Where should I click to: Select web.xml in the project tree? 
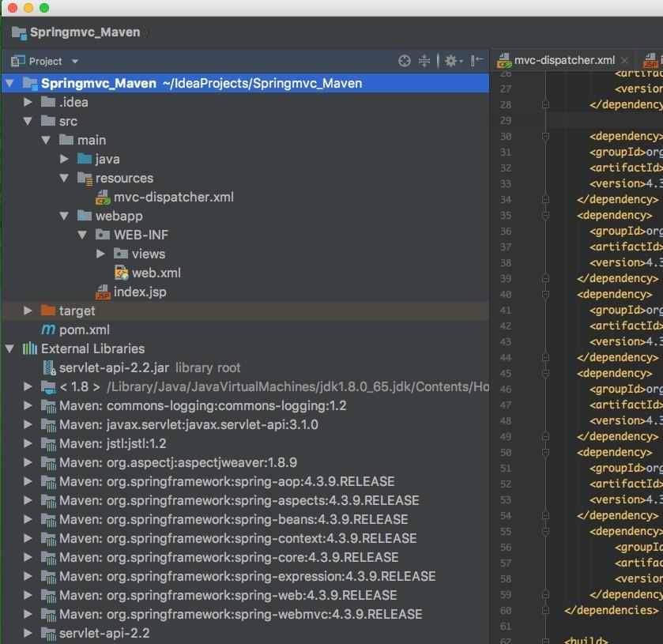pos(156,273)
